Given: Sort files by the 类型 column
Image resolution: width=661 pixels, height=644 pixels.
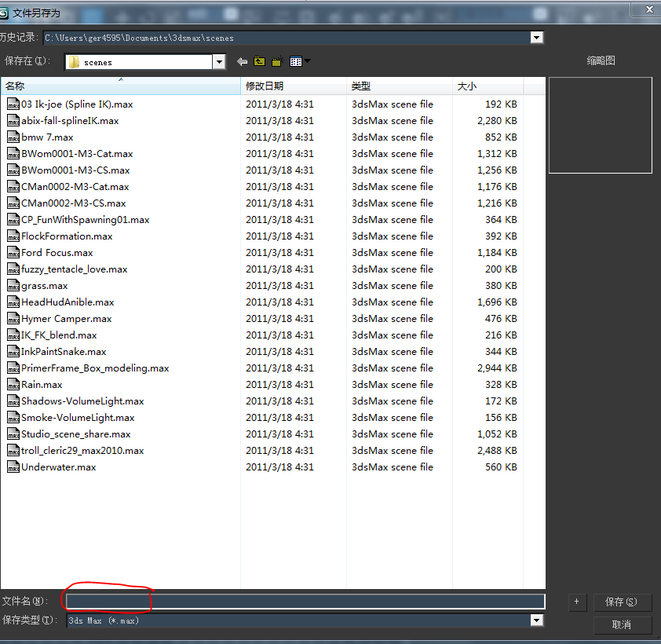Looking at the screenshot, I should click(400, 86).
